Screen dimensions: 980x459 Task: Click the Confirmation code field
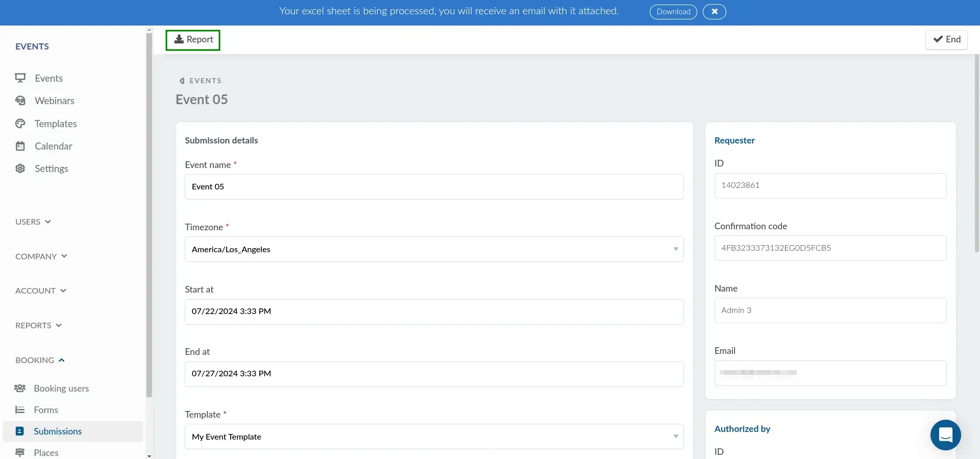(x=830, y=248)
